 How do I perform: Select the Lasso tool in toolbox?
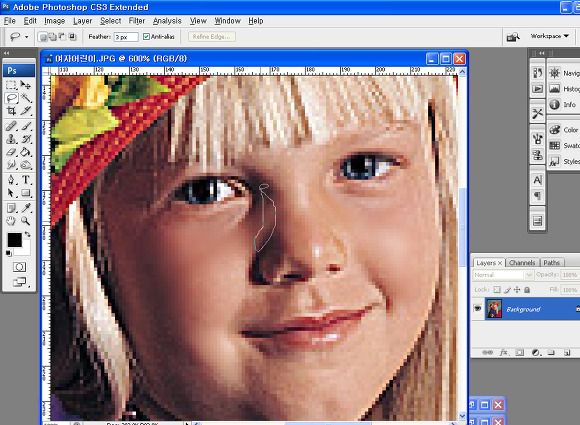pos(11,98)
